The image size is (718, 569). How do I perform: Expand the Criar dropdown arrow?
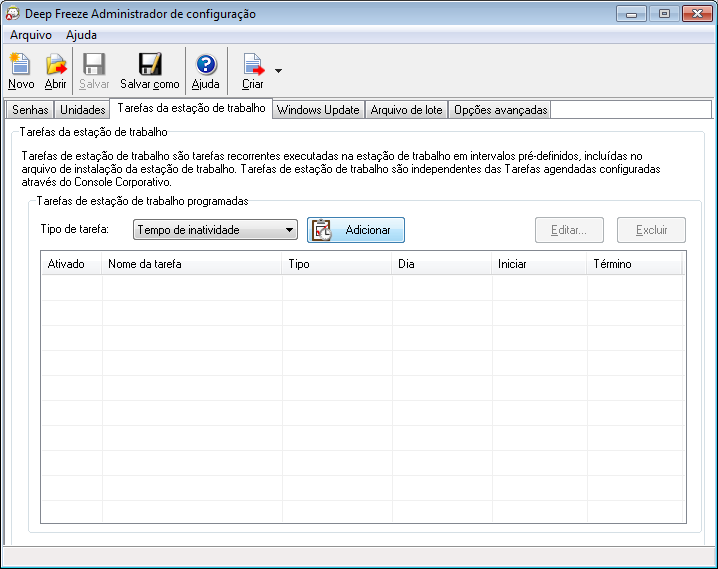(278, 70)
